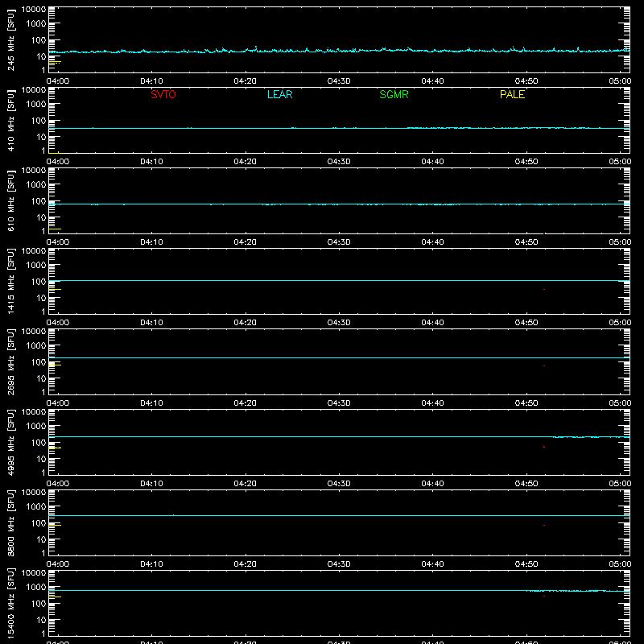Click 04:40 tick label below 4995 MHz panel
This screenshot has height=644, width=644.
click(x=432, y=484)
